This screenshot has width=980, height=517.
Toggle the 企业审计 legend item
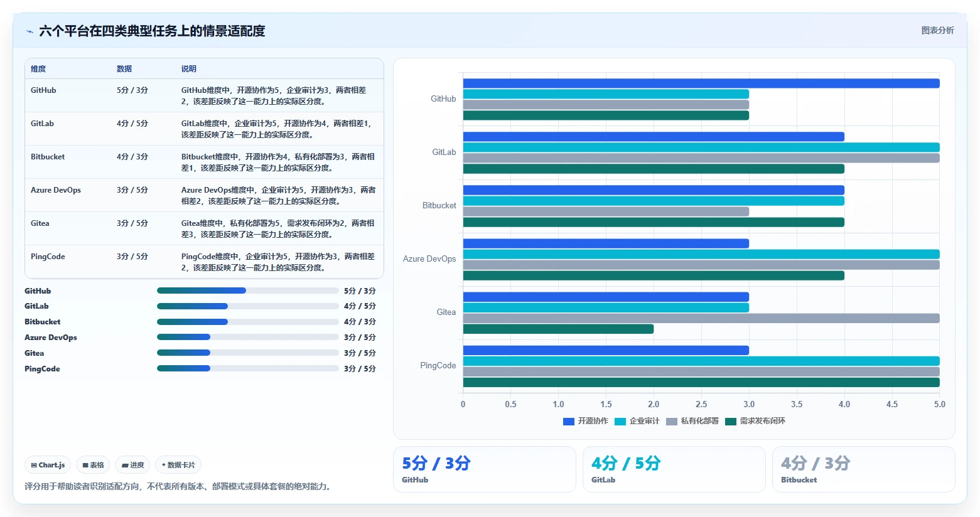click(x=637, y=421)
